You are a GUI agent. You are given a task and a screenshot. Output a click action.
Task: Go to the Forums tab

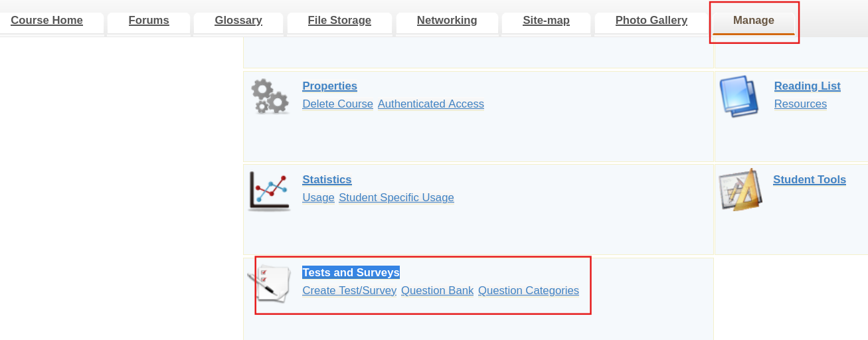[x=149, y=21]
